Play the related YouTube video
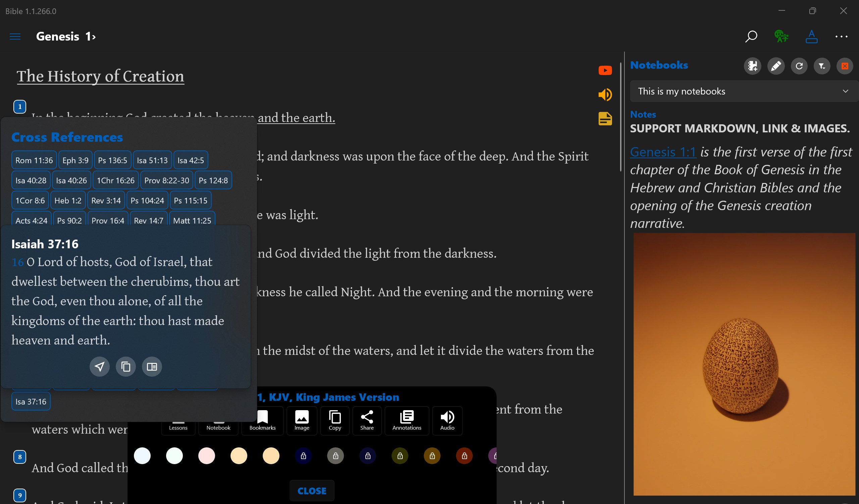The height and width of the screenshot is (504, 859). [605, 70]
